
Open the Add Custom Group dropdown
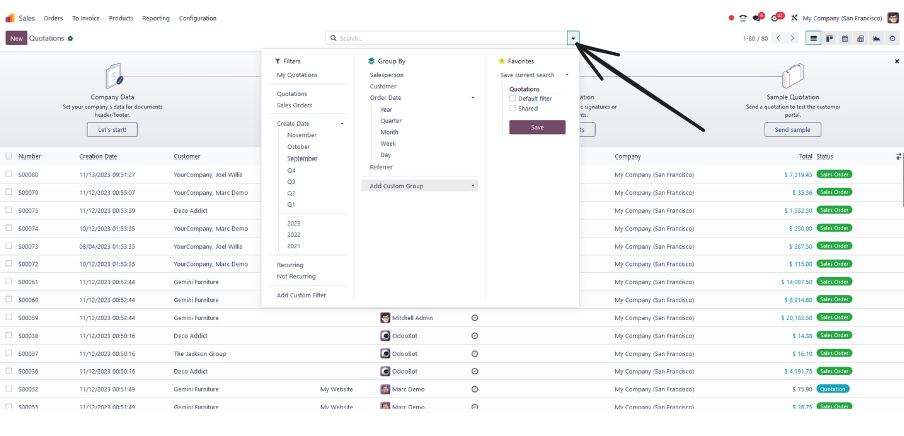[420, 186]
